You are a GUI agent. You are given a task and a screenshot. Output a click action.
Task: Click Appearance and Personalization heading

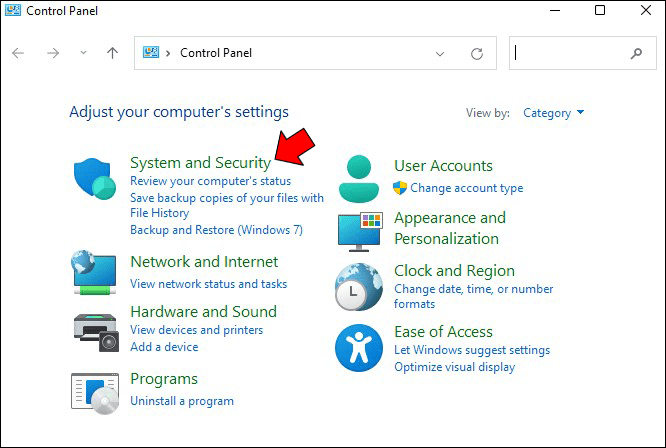[x=450, y=228]
